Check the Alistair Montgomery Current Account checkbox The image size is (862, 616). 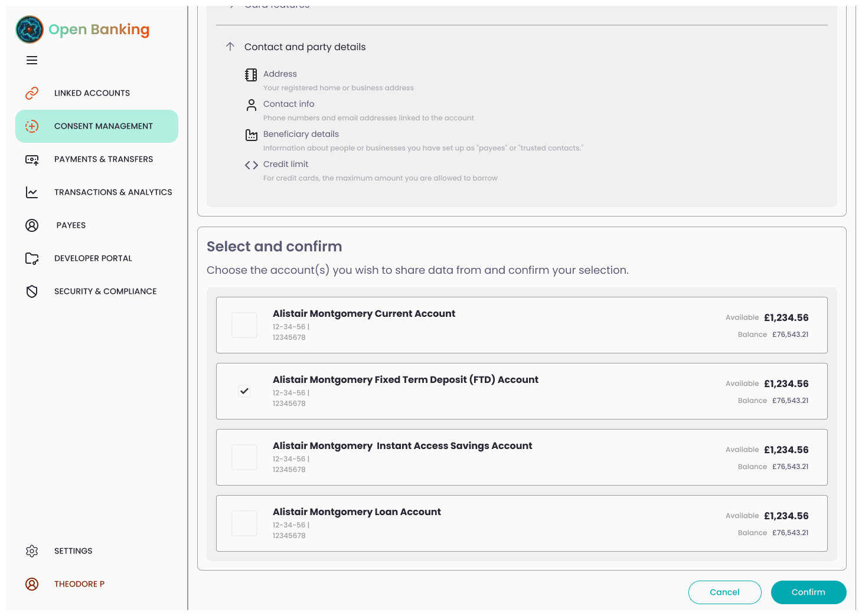244,325
